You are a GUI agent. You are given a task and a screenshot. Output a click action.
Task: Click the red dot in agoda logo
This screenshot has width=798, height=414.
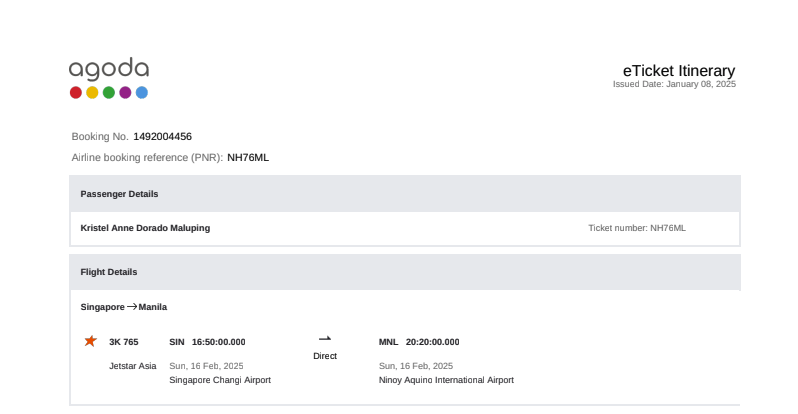tap(76, 93)
